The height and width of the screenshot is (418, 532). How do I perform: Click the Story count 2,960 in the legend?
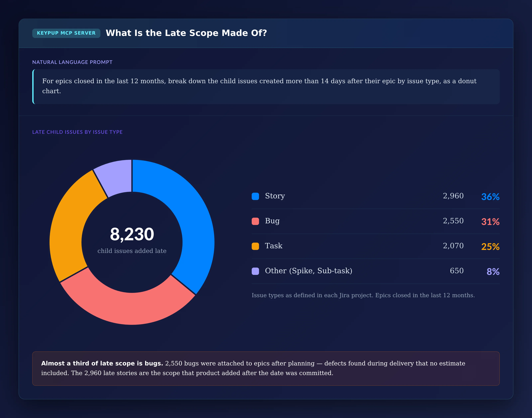click(453, 196)
